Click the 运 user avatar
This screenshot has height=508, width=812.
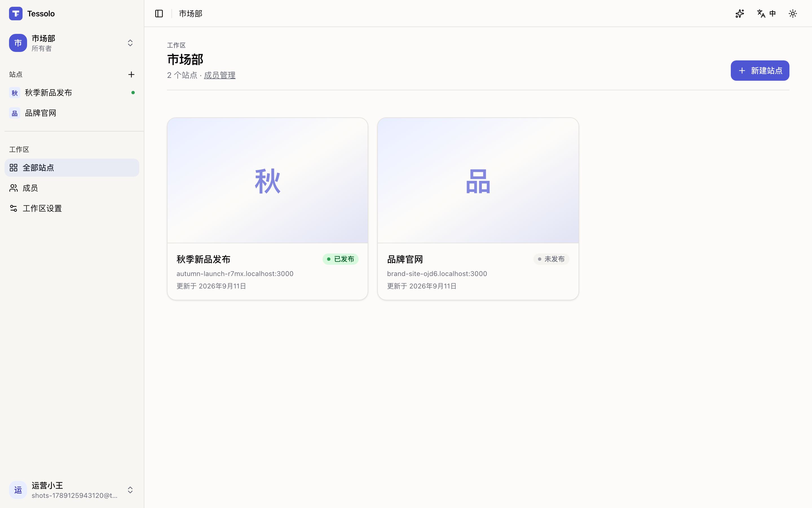point(18,490)
